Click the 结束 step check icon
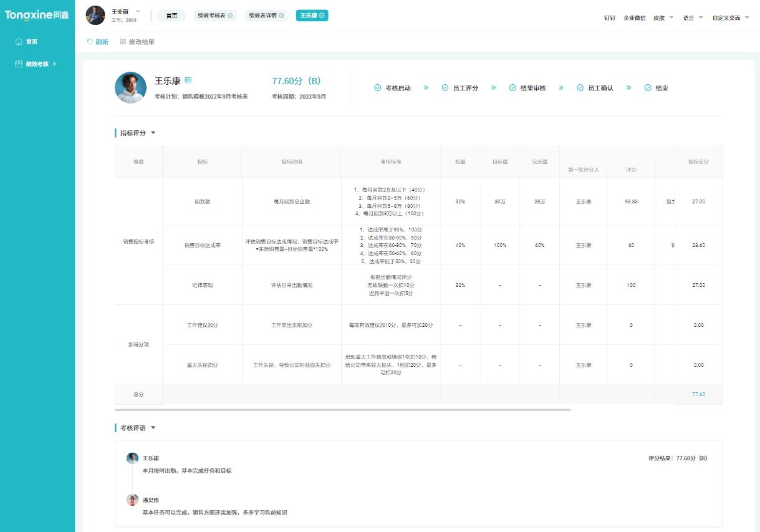The width and height of the screenshot is (760, 532). click(x=648, y=88)
